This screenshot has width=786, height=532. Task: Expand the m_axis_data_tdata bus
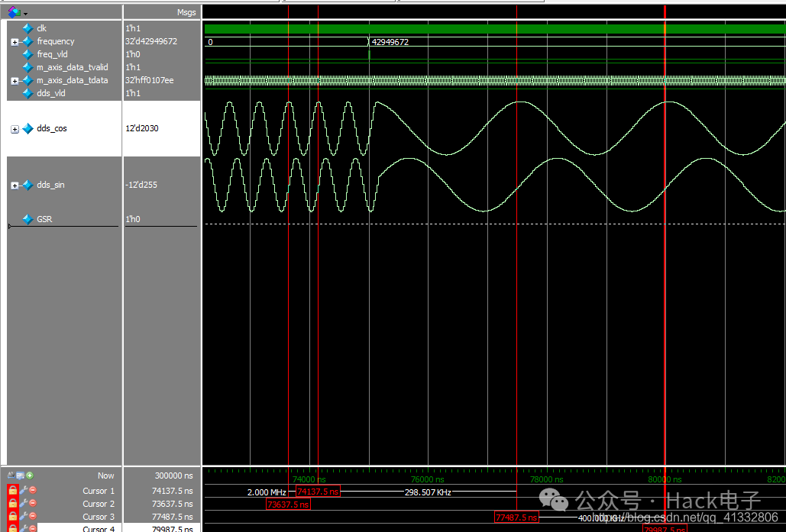15,81
